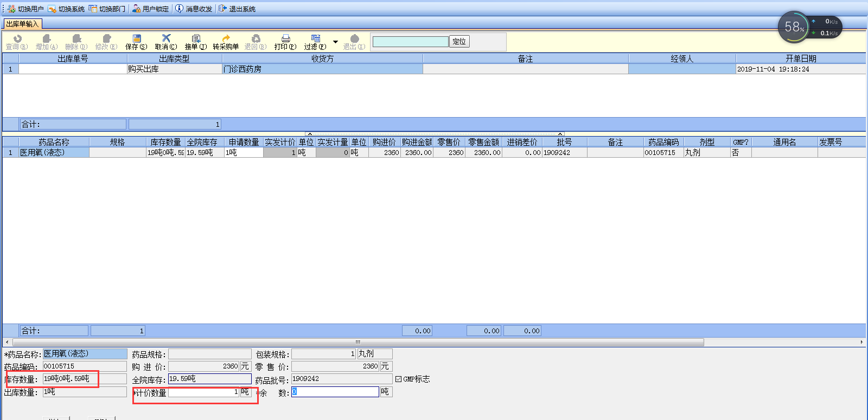Expand the dropdown arrow next to 过滤(F)
868x420 pixels.
pos(335,42)
